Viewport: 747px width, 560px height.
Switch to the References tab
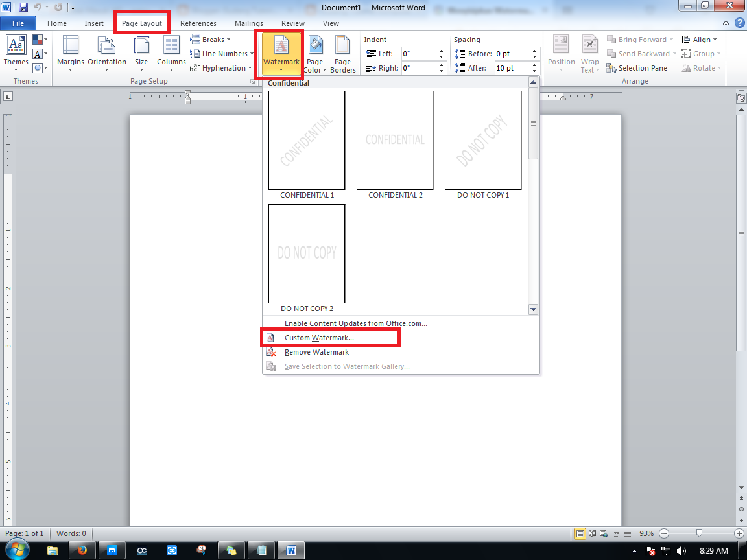(x=198, y=23)
